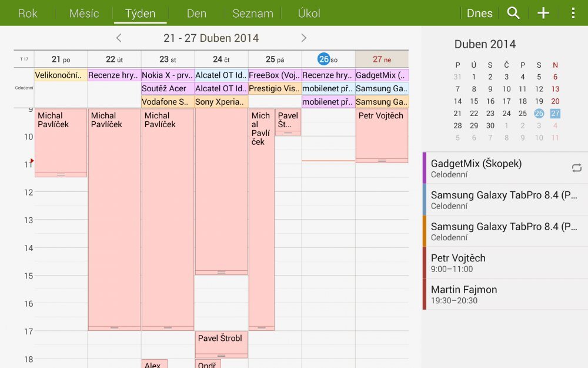This screenshot has height=368, width=588.
Task: Jump to today using the Dnes button
Action: point(479,12)
